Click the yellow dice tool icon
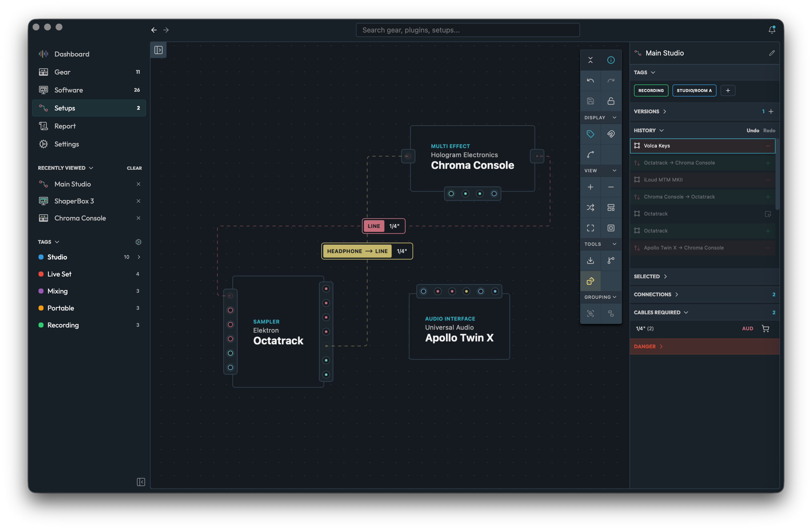This screenshot has height=530, width=812. pyautogui.click(x=590, y=281)
